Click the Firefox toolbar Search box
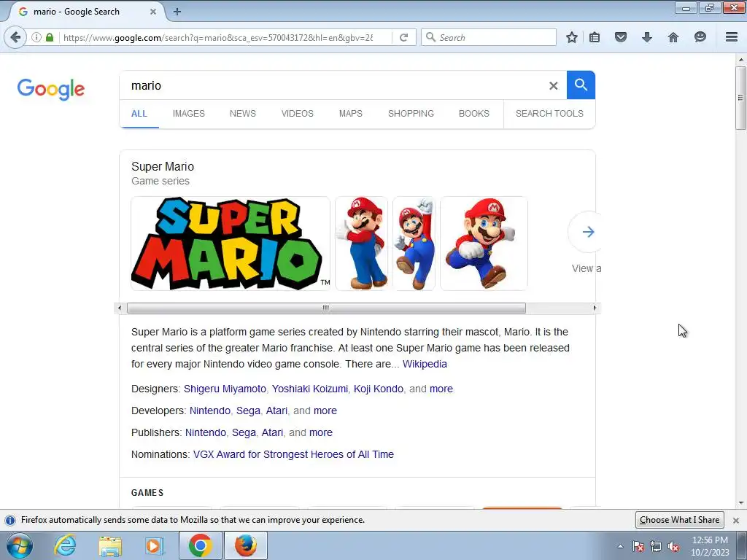The height and width of the screenshot is (560, 747). pos(488,37)
